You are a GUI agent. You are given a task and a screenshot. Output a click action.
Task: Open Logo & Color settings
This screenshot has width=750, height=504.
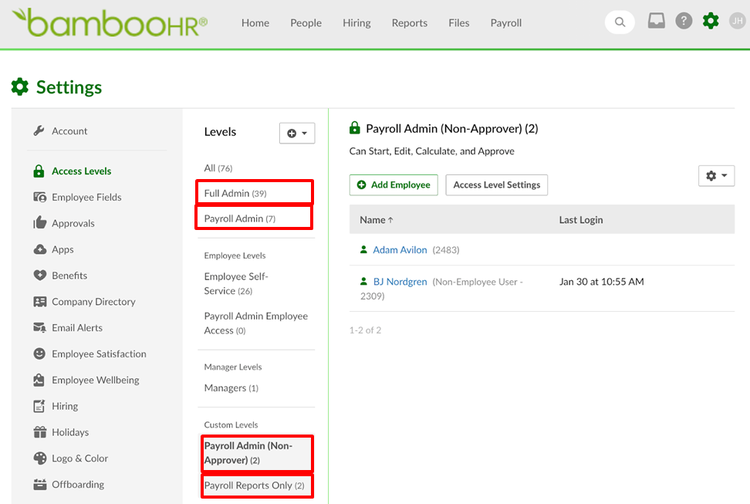tap(80, 458)
